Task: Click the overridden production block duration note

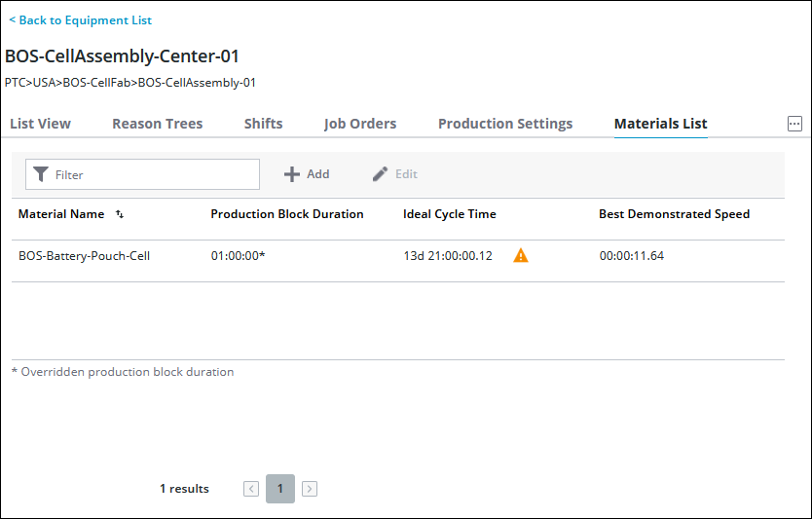Action: [123, 372]
